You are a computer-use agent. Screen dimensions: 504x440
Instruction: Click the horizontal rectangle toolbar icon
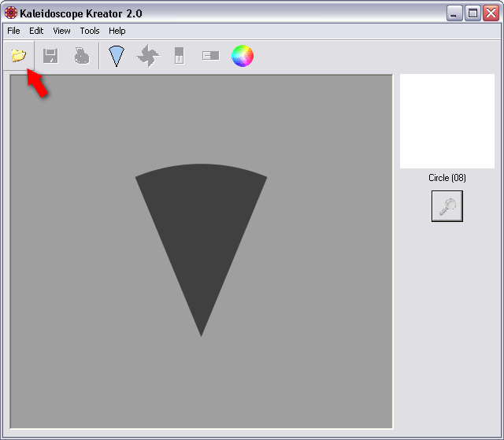(211, 56)
